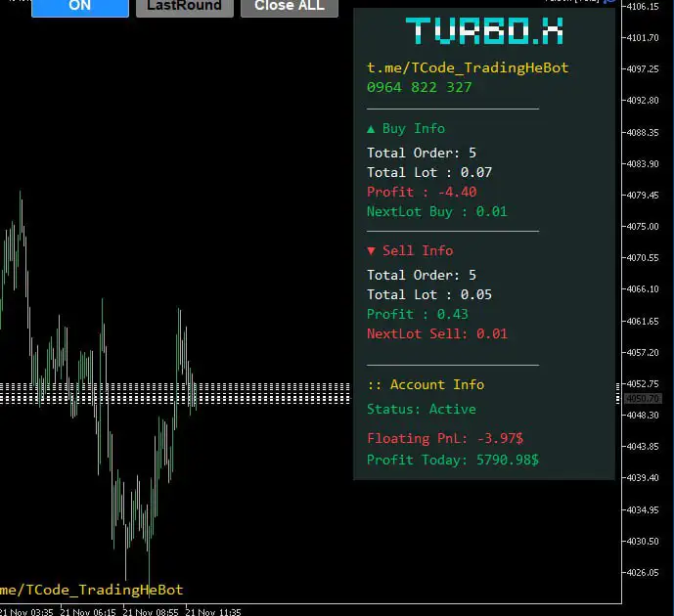Select the Buy Profit -4.40 line
674x616 pixels.
point(422,192)
